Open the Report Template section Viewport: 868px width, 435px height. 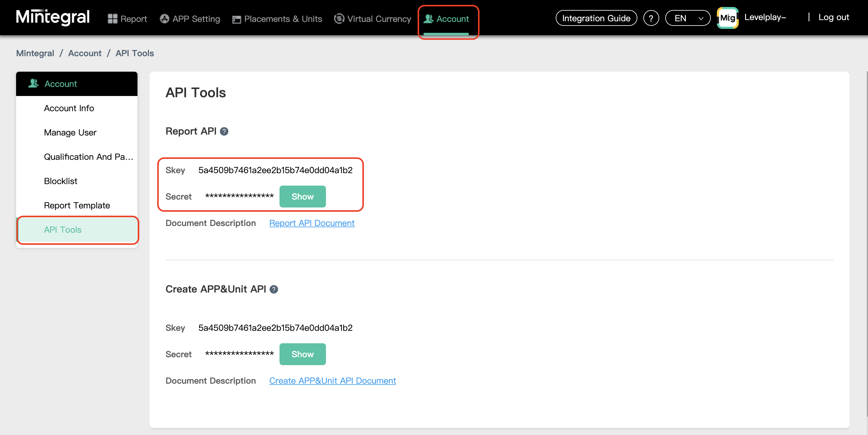(x=77, y=205)
